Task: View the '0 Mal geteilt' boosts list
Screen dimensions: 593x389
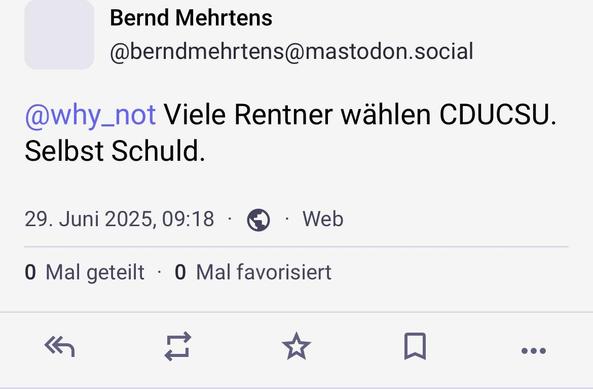Action: 84,273
